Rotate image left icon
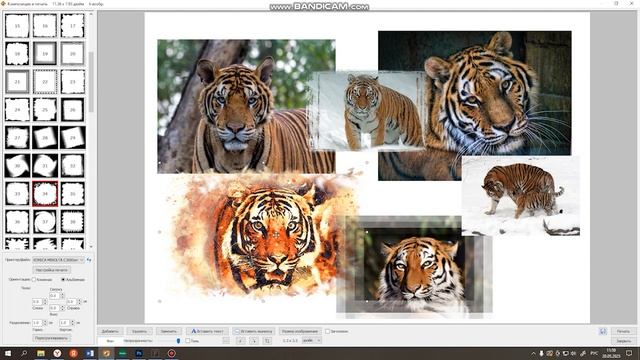This screenshot has width=640, height=360. click(x=241, y=340)
